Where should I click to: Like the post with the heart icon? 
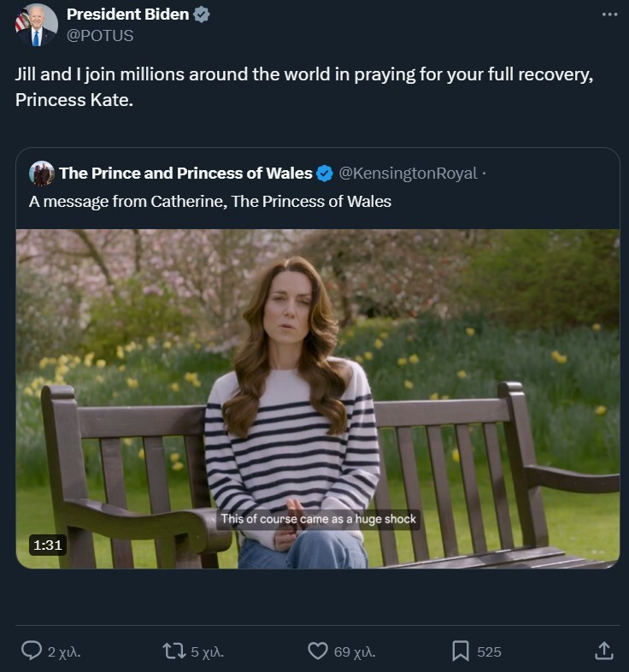click(x=318, y=651)
